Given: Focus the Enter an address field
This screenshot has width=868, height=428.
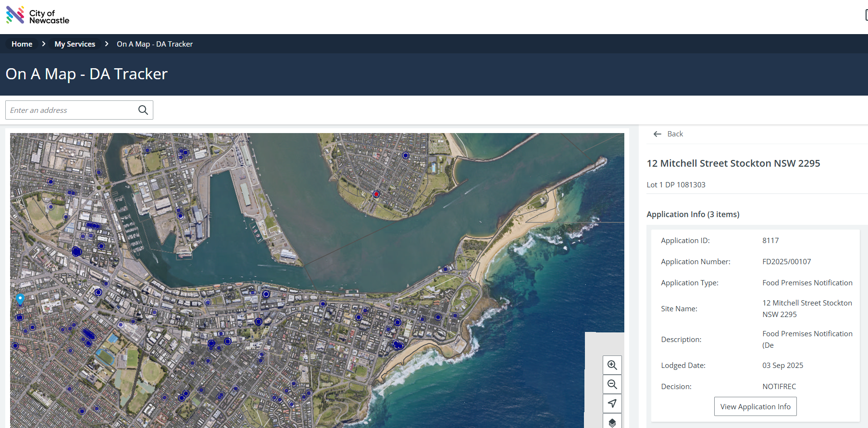Looking at the screenshot, I should coord(72,110).
